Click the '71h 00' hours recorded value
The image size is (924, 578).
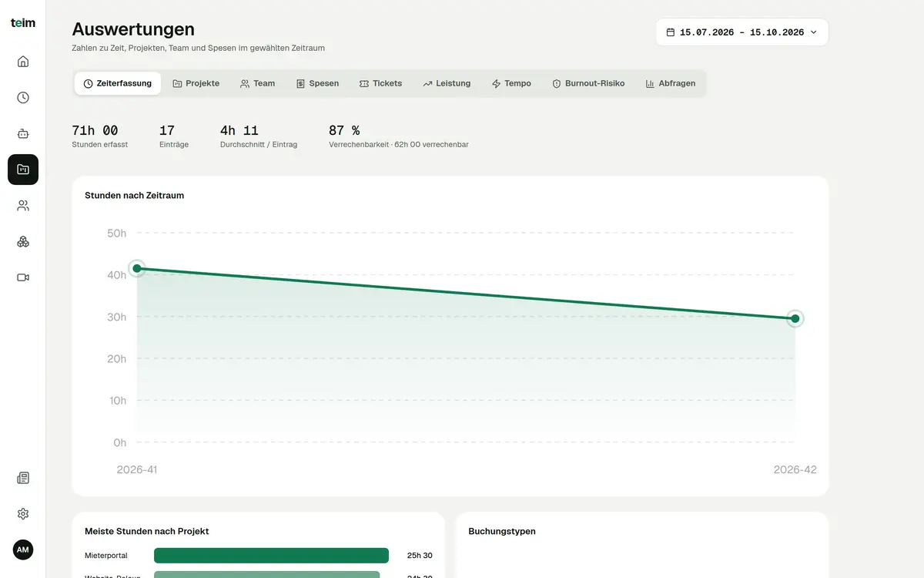(x=95, y=131)
